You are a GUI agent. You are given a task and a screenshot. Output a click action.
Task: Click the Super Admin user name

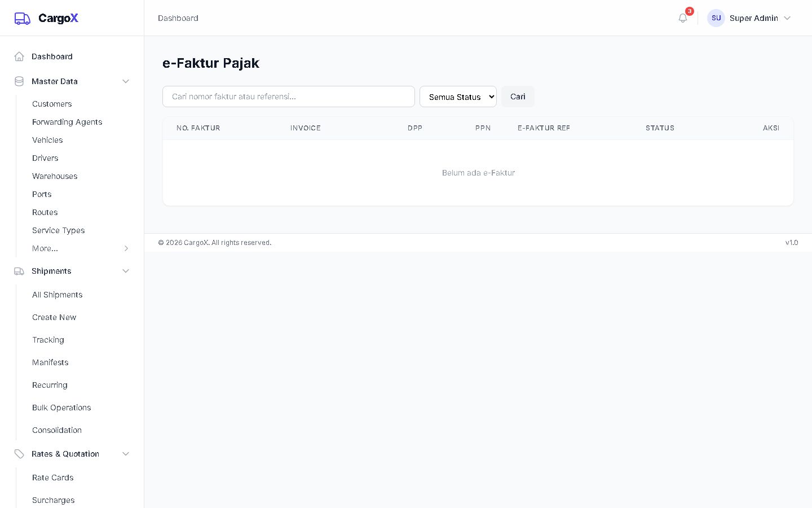click(x=754, y=18)
